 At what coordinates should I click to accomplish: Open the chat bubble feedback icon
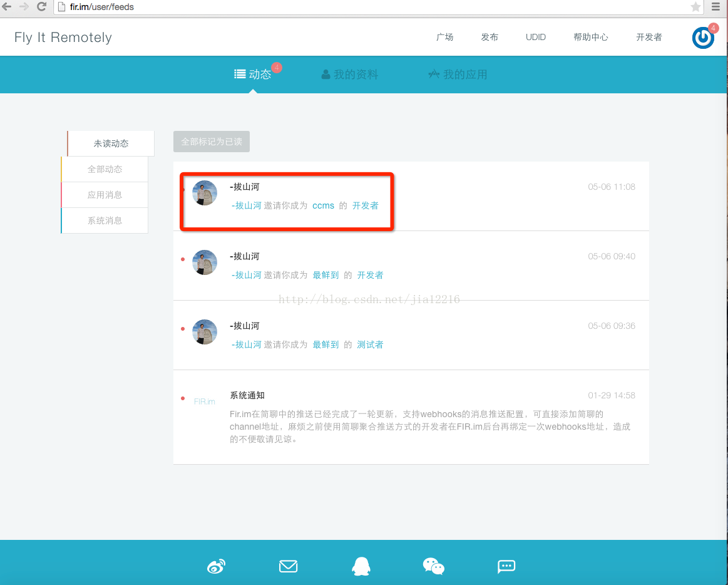click(x=506, y=567)
